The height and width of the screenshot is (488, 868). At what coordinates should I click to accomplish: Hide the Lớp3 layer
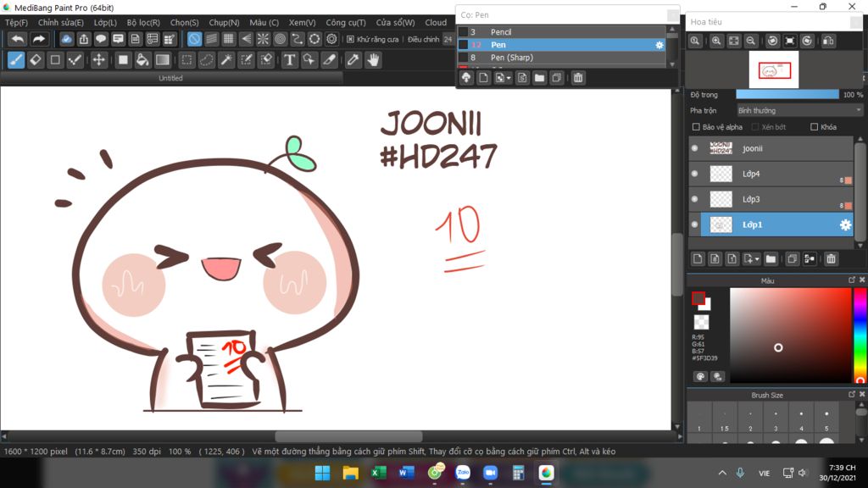695,199
